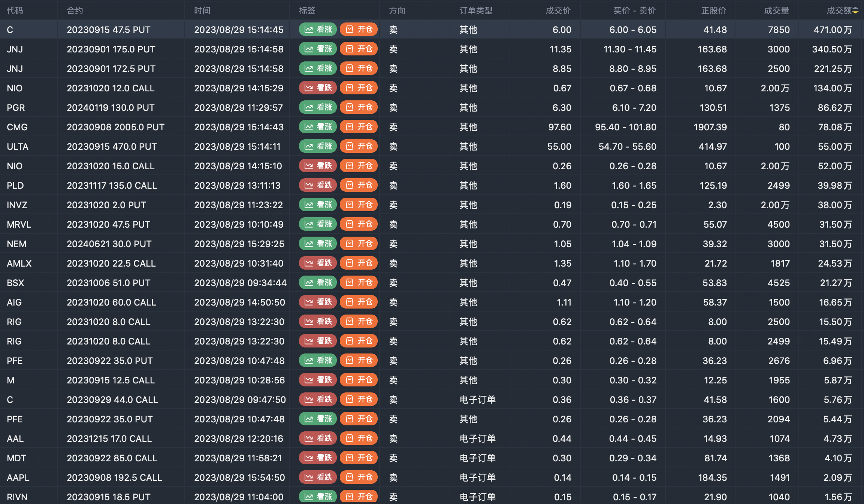Open the contract 20230915 47.5 PUT
864x504 pixels.
tap(109, 30)
